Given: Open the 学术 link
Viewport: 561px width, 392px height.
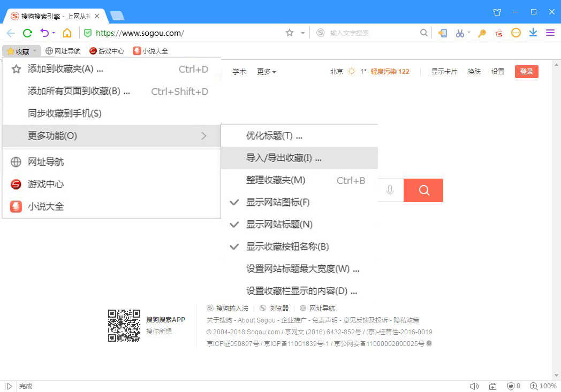Looking at the screenshot, I should click(x=239, y=72).
